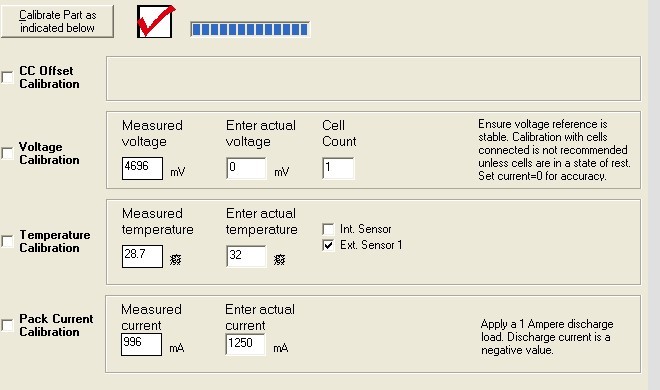Enable the CC Offset Calibration checkbox
The image size is (660, 390).
coord(7,77)
